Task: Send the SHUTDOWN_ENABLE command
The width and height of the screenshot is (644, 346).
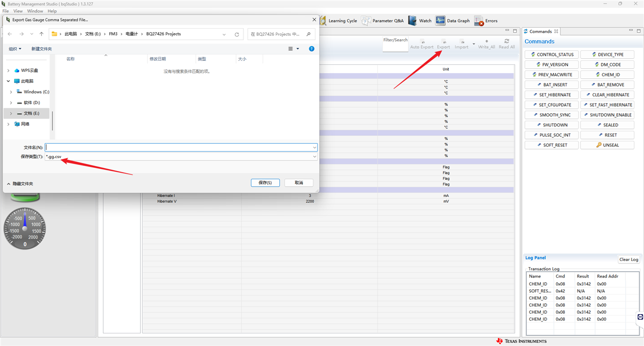Action: click(x=607, y=115)
